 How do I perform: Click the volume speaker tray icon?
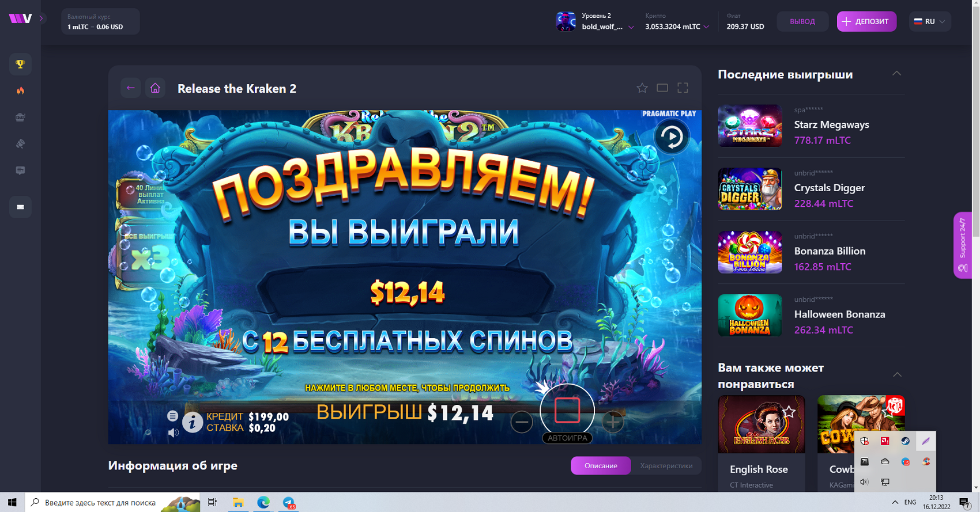click(x=864, y=481)
